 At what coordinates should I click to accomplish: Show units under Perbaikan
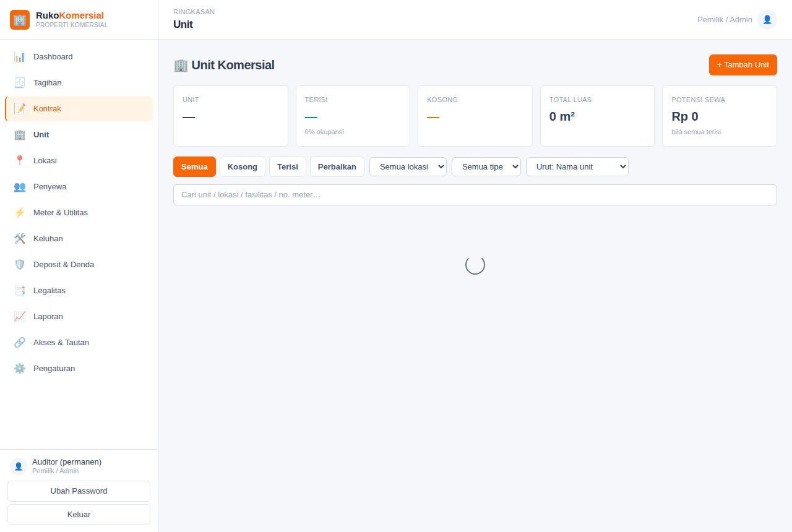point(337,166)
